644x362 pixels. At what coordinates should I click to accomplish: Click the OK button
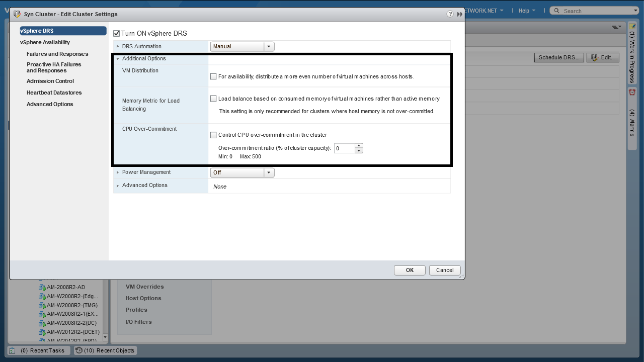click(x=410, y=270)
